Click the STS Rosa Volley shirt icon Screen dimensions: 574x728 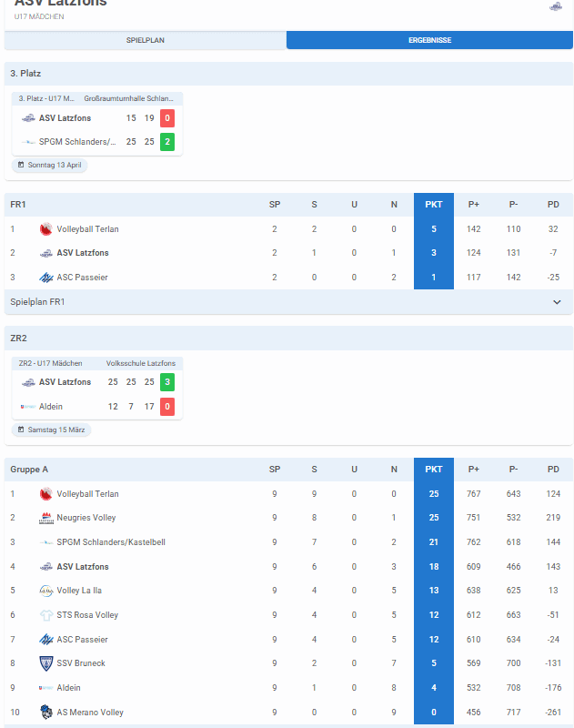click(45, 615)
